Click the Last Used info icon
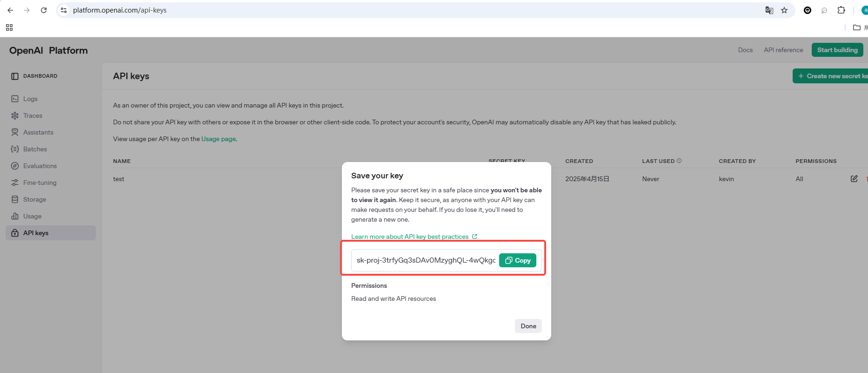This screenshot has height=373, width=868. (679, 161)
